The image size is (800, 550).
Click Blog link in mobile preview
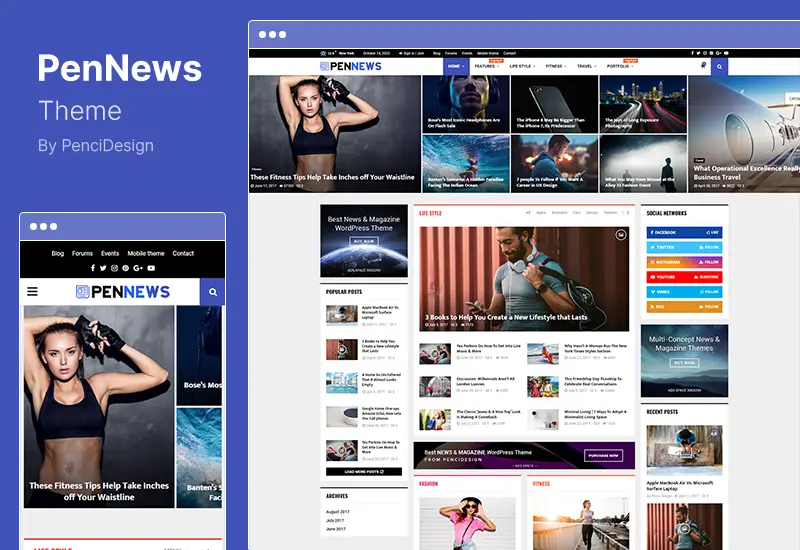58,253
